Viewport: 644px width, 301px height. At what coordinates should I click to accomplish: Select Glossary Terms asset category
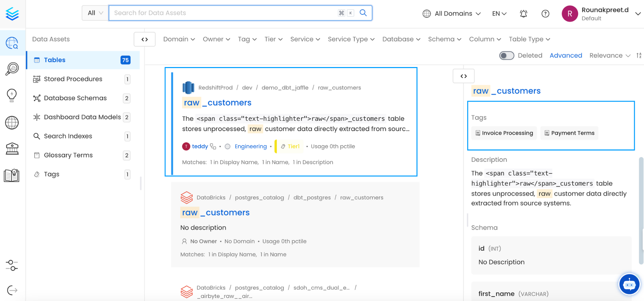(x=68, y=155)
